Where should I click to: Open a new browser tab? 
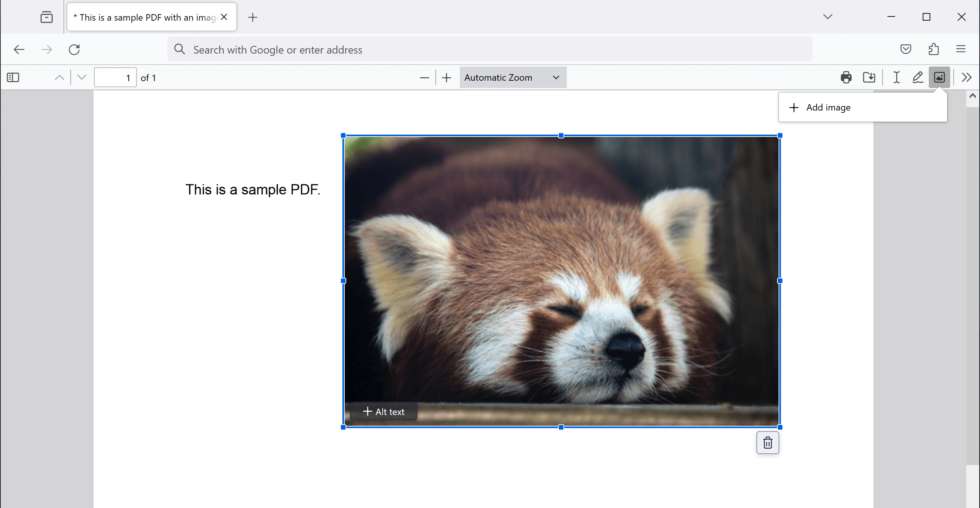pos(253,17)
